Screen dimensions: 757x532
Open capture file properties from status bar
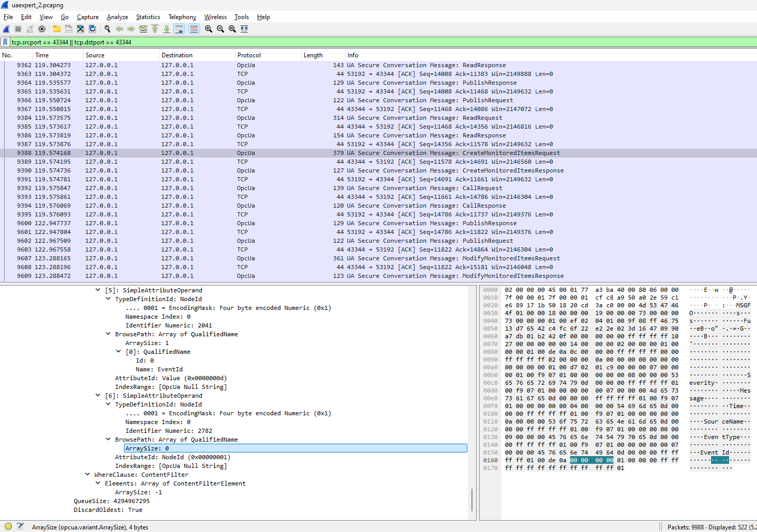tap(20, 527)
